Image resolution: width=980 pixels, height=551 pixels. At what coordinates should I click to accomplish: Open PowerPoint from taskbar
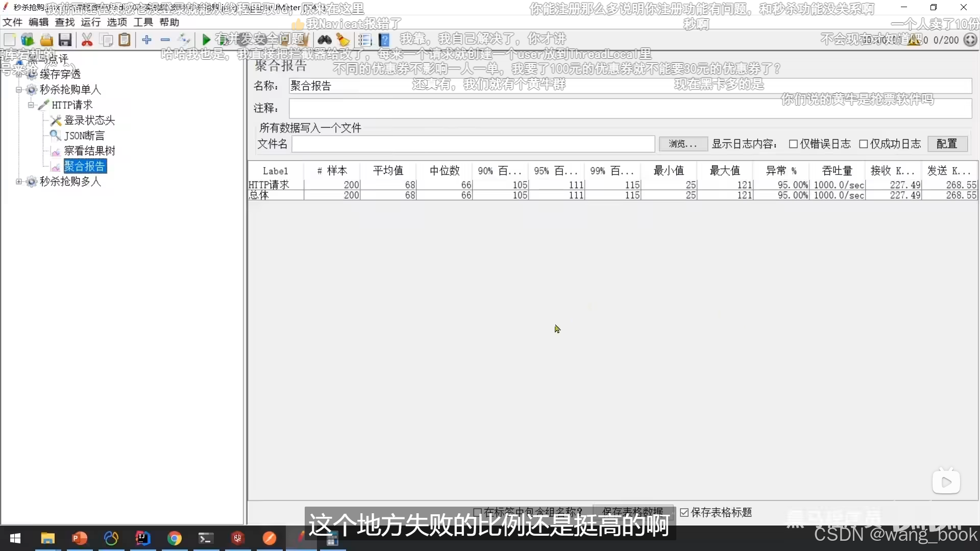(80, 538)
